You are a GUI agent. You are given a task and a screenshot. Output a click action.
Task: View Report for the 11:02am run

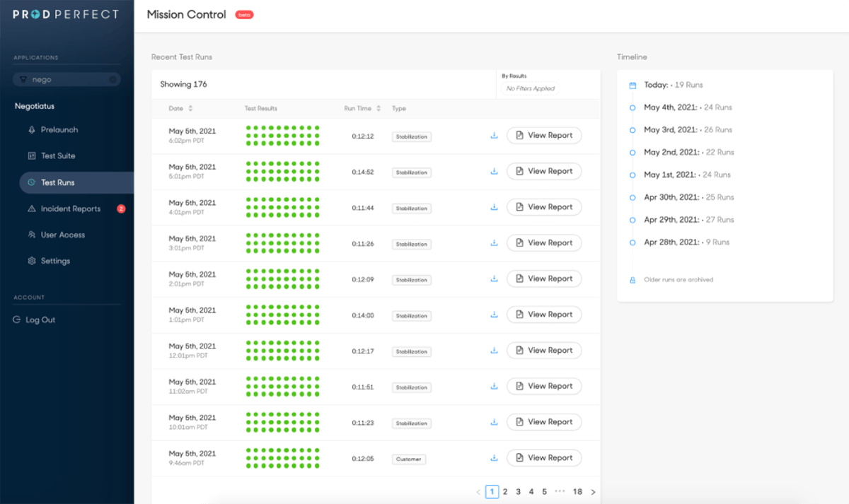click(x=544, y=387)
